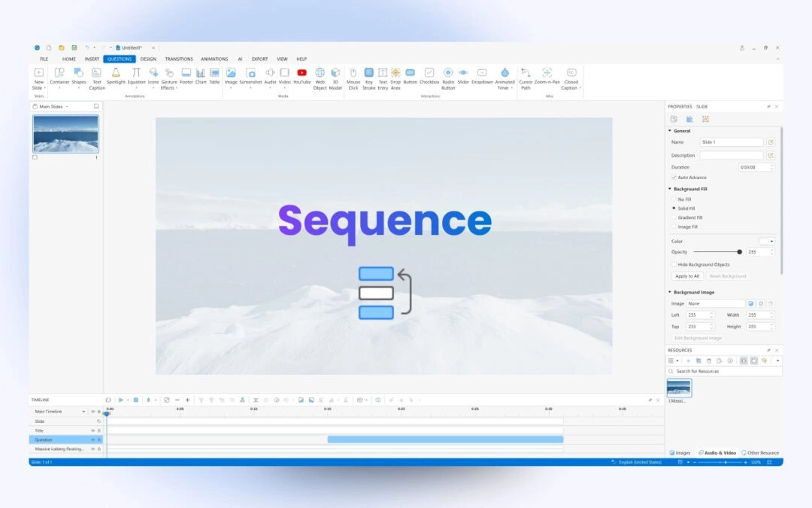Image resolution: width=812 pixels, height=508 pixels.
Task: Select the Image Fill option
Action: (674, 227)
